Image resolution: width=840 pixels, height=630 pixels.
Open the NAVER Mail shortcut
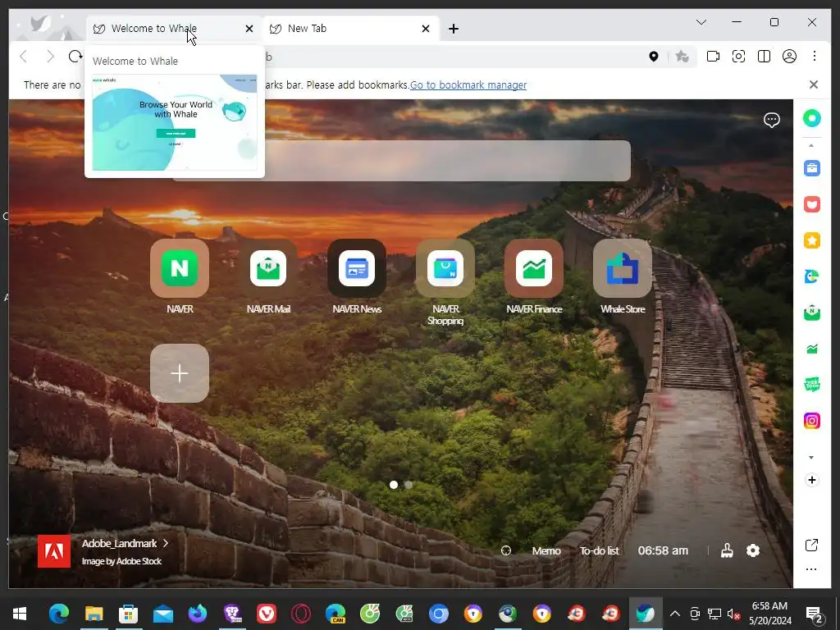(268, 268)
